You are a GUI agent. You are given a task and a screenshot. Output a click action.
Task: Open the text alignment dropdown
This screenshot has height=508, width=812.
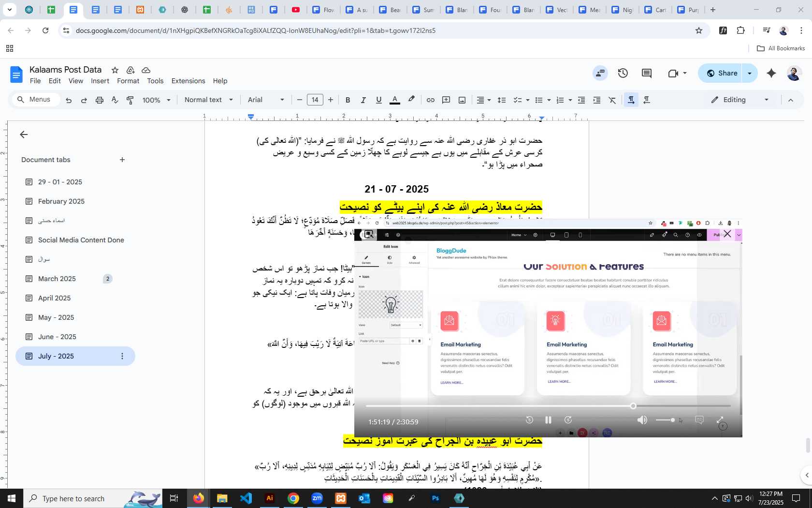(484, 100)
